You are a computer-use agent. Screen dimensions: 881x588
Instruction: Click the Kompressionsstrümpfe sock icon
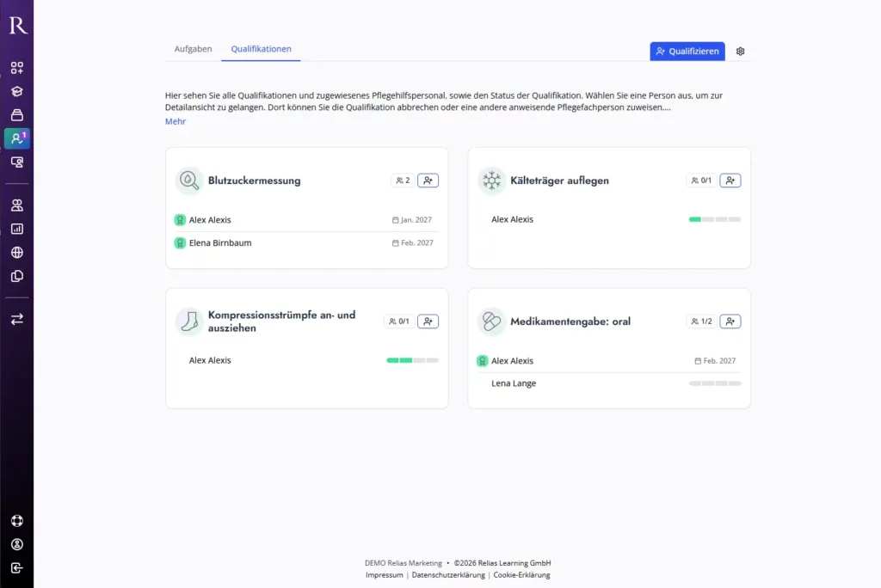pyautogui.click(x=189, y=322)
